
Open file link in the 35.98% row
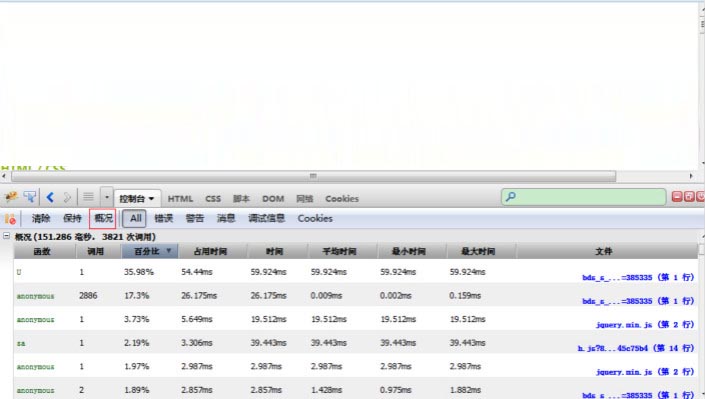coord(638,277)
